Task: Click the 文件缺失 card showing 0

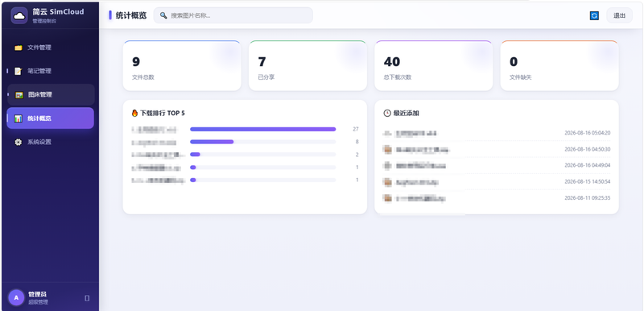Action: pyautogui.click(x=559, y=65)
